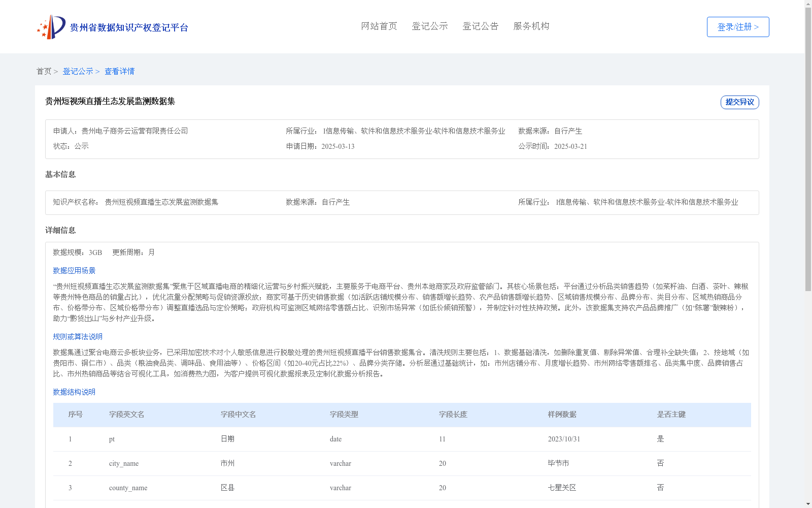Click the scrollbar down arrow
812x508 pixels.
click(x=808, y=504)
